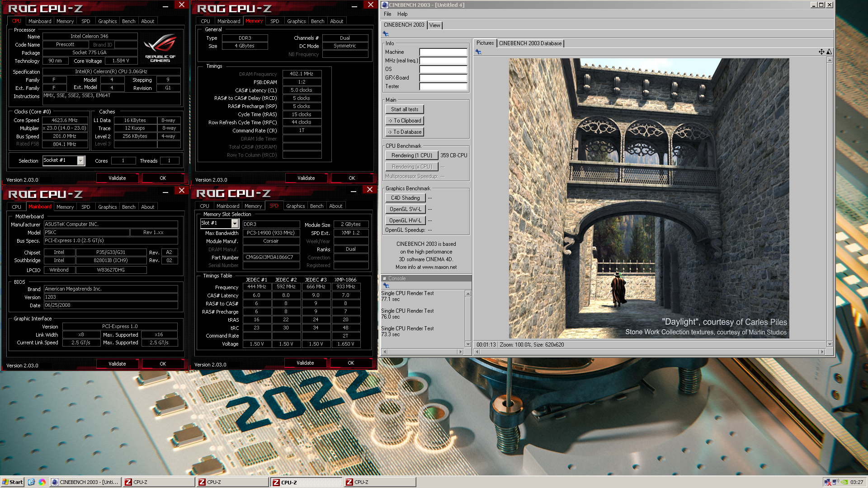Screen dimensions: 868x488
Task: Click the To Database button
Action: tap(405, 132)
